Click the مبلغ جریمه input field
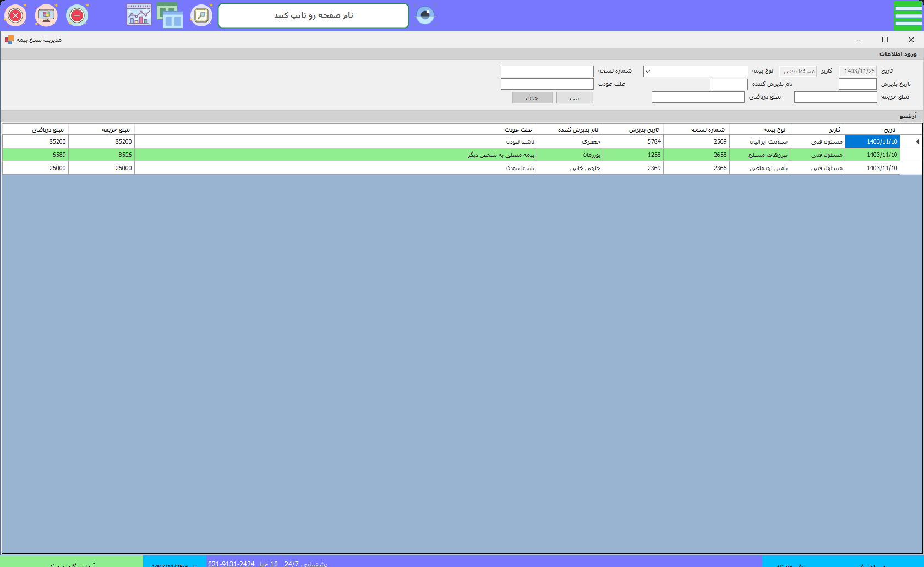This screenshot has width=924, height=567. tap(835, 97)
